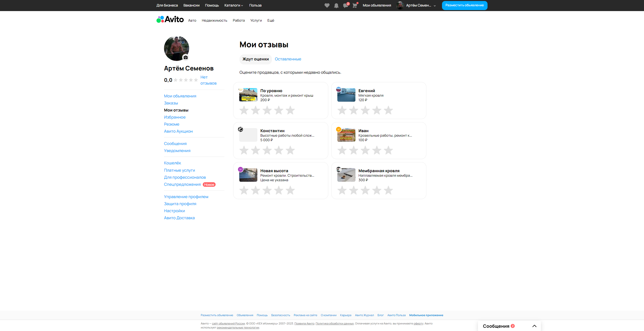Rate Константин with three stars
Image resolution: width=644 pixels, height=331 pixels.
click(267, 150)
